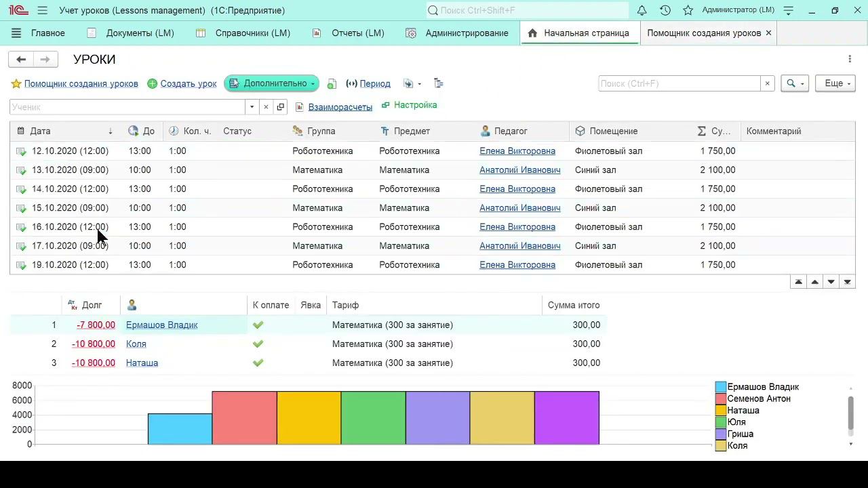Focus the Ученик filter field
Viewport: 868px width, 488px height.
[x=127, y=107]
